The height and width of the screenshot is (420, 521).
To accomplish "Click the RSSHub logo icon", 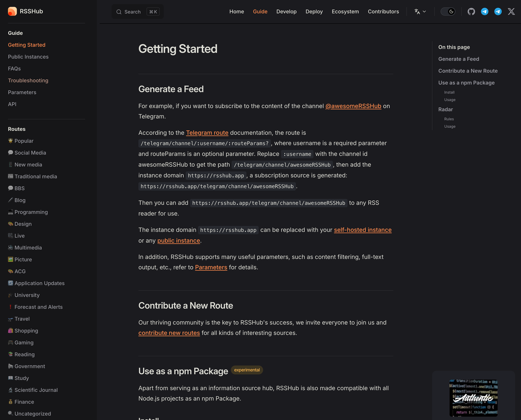I will click(12, 11).
